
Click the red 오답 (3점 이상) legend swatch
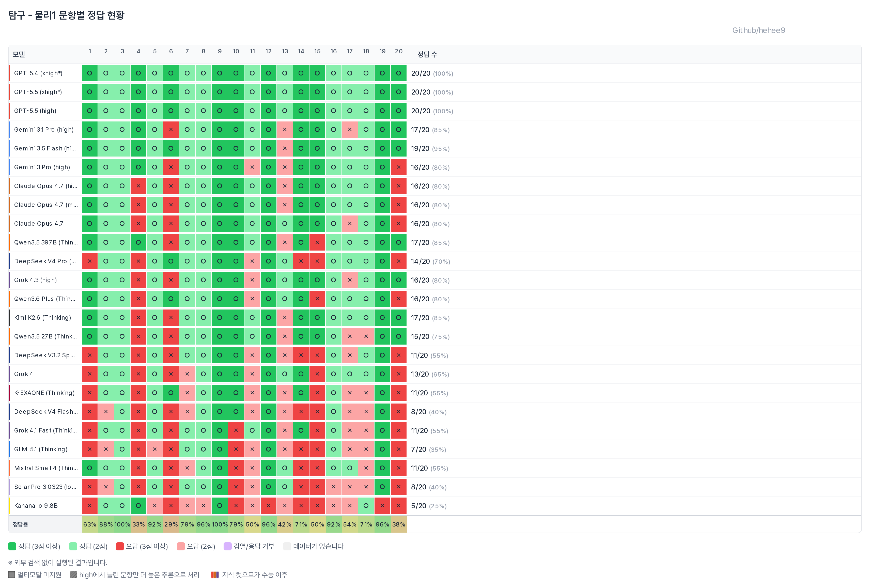pyautogui.click(x=120, y=546)
